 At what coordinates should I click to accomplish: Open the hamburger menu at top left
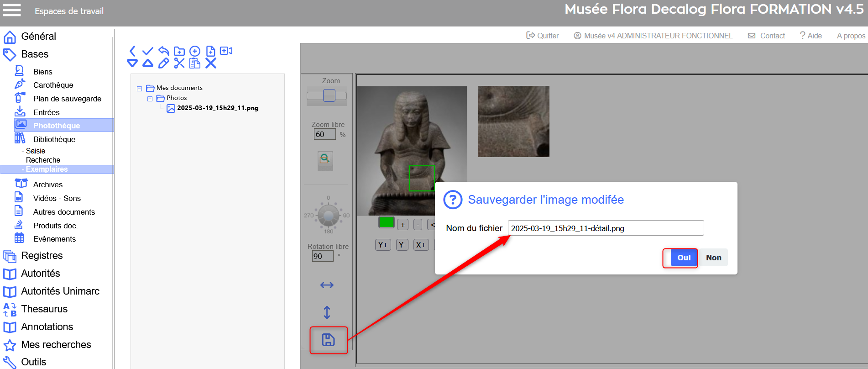[x=12, y=10]
